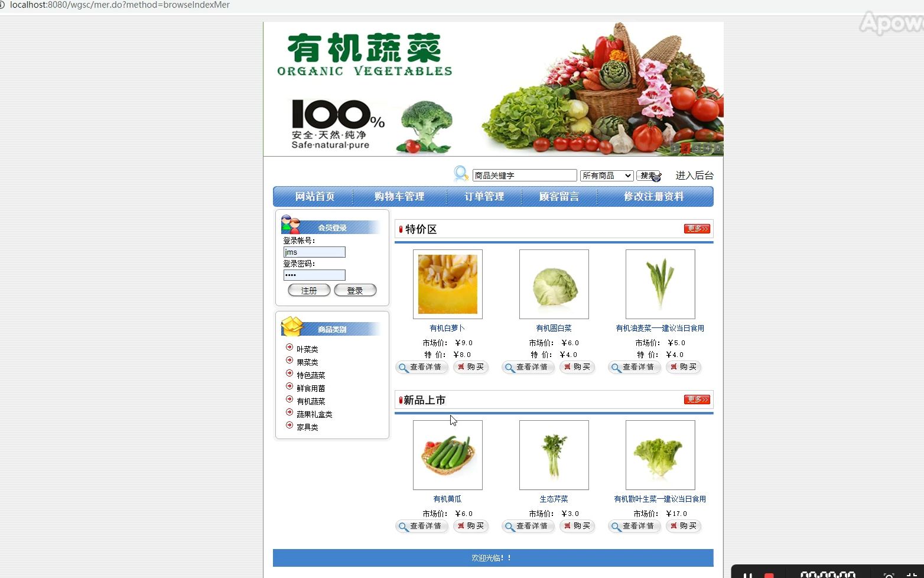Buy 有机油麦菜
The image size is (924, 578).
(x=684, y=368)
